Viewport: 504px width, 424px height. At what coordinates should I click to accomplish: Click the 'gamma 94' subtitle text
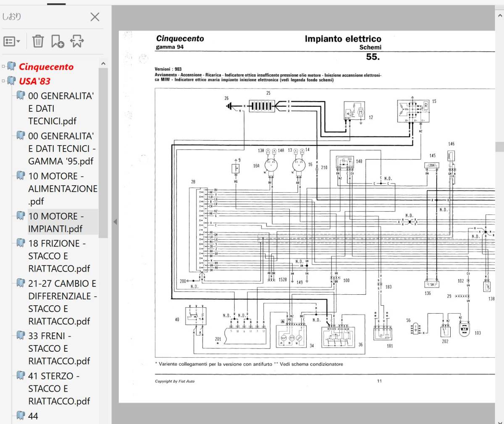click(170, 47)
